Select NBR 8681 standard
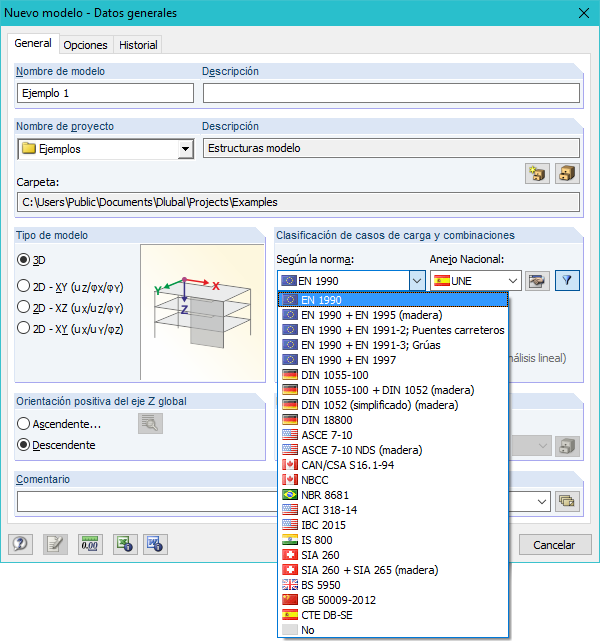This screenshot has height=641, width=600. [x=393, y=495]
